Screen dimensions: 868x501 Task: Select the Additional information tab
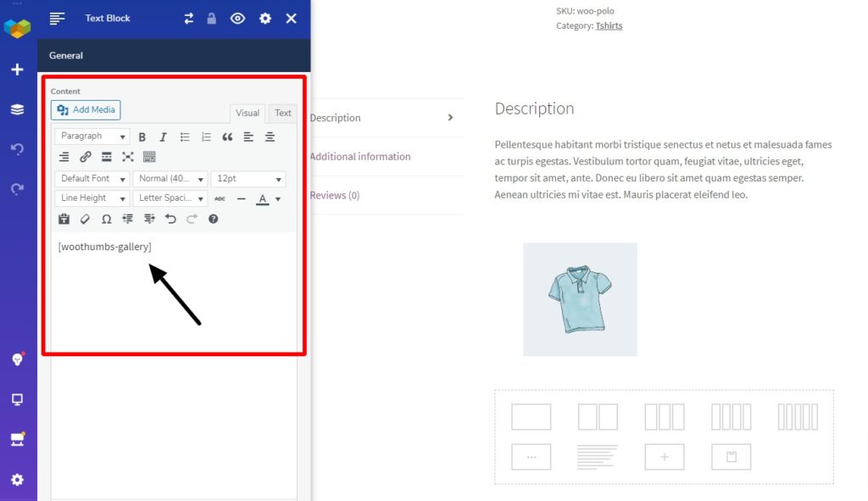click(360, 157)
